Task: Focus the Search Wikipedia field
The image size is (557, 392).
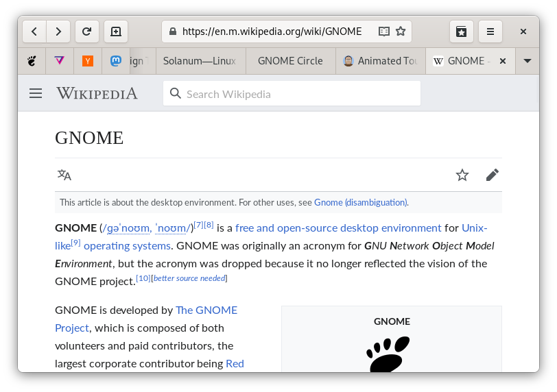Action: coord(292,94)
